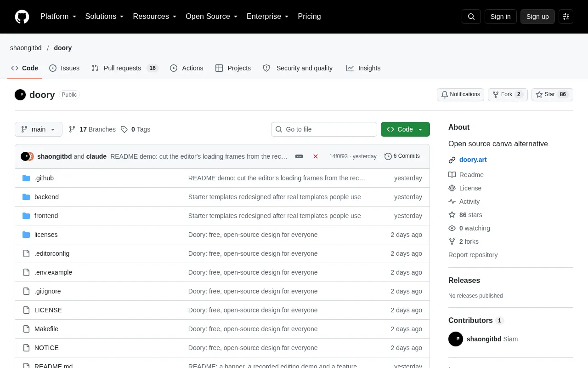Expand the Resources menu

[x=155, y=17]
